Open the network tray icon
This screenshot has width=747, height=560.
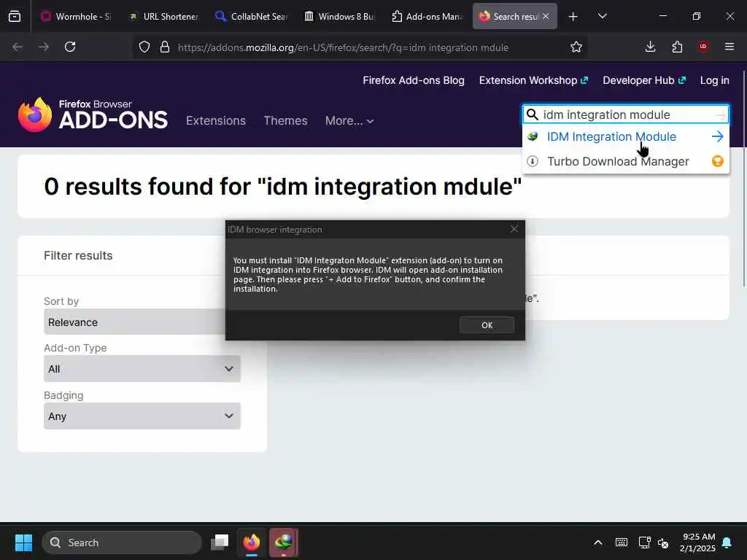[644, 542]
